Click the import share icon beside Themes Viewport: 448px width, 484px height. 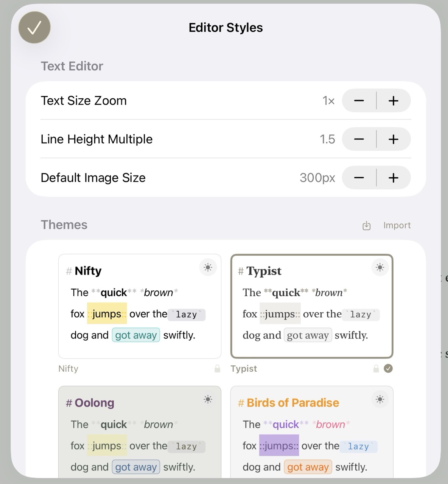coord(366,225)
